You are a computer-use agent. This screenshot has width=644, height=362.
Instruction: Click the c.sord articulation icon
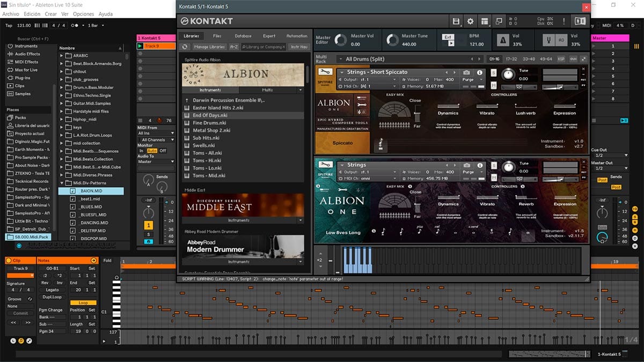pos(474,231)
